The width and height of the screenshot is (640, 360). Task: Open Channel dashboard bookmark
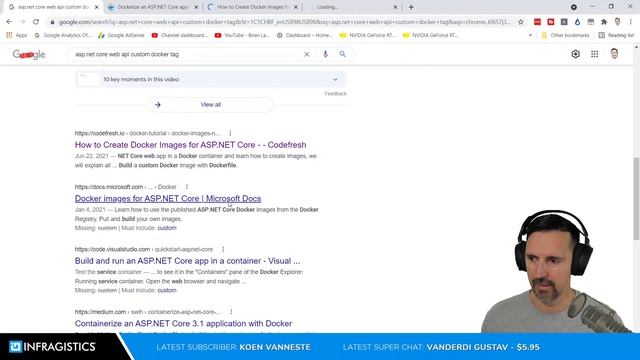click(180, 36)
